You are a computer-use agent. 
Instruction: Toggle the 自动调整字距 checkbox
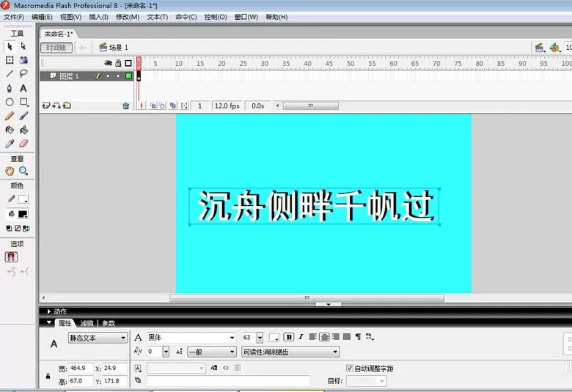[350, 369]
